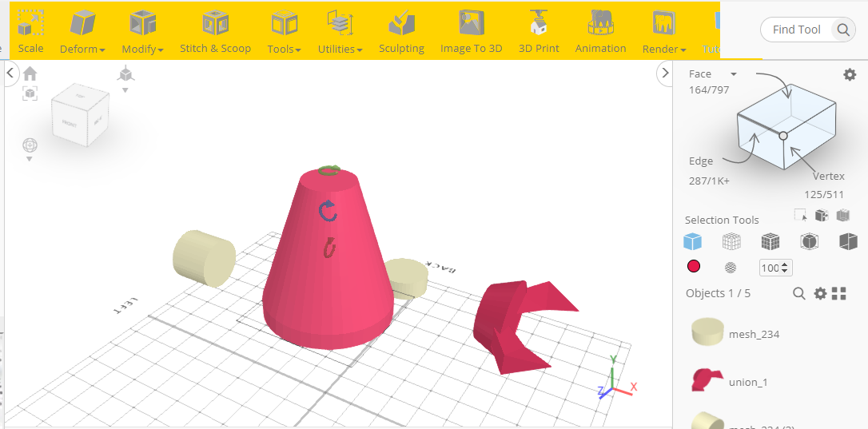Click the FRONT face of view cube

(x=70, y=124)
